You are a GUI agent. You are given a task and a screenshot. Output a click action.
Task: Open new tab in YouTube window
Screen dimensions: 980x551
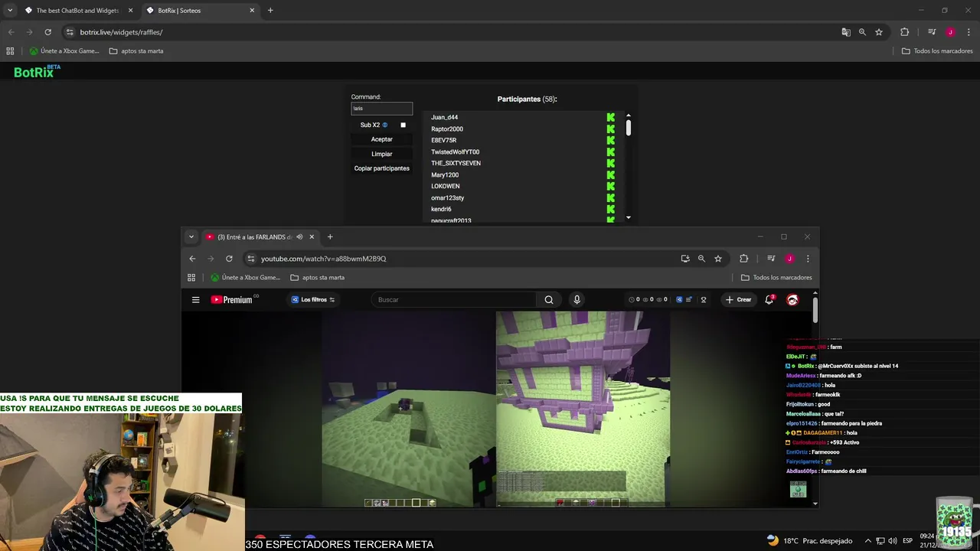click(x=330, y=236)
